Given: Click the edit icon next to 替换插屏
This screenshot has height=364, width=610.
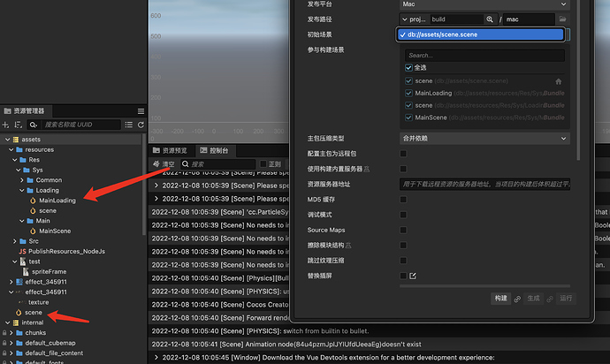Looking at the screenshot, I should [413, 276].
